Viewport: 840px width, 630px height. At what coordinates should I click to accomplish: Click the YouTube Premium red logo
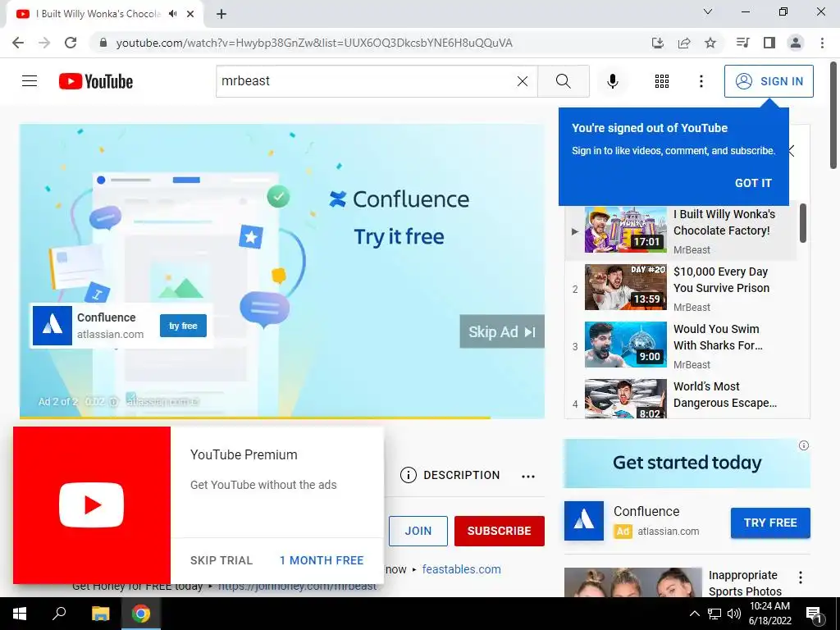pos(92,505)
